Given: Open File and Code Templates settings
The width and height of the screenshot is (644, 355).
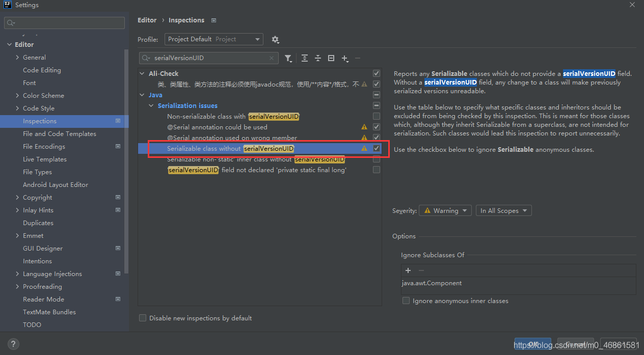Looking at the screenshot, I should coord(60,134).
